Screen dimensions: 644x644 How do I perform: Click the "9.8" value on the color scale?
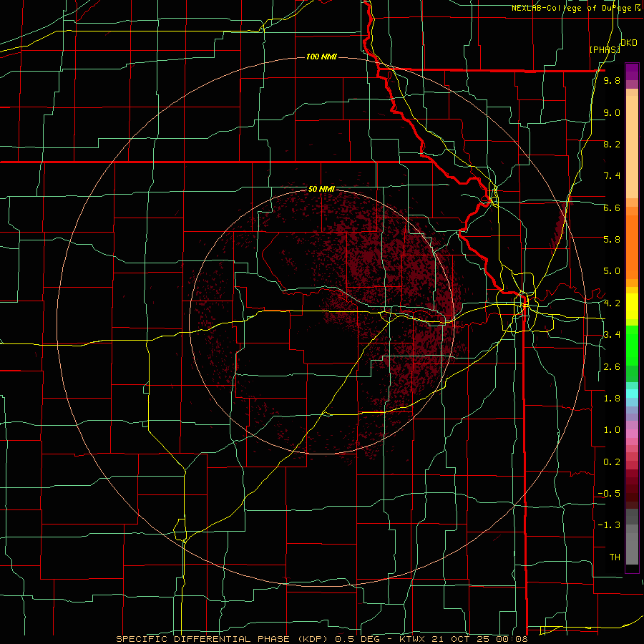click(x=612, y=80)
